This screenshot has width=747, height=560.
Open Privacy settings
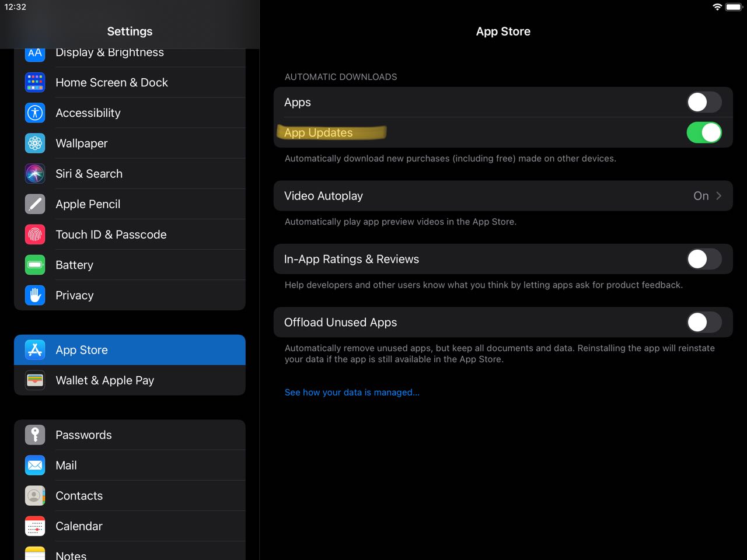[x=130, y=295]
